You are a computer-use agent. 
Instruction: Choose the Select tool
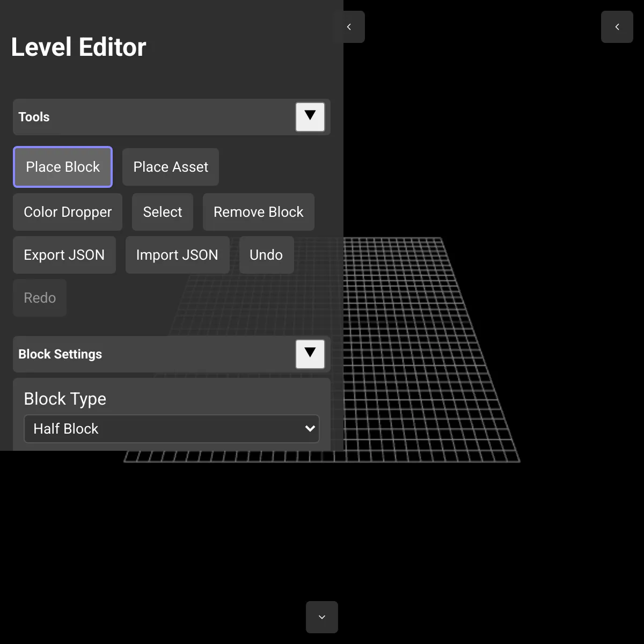click(x=162, y=211)
